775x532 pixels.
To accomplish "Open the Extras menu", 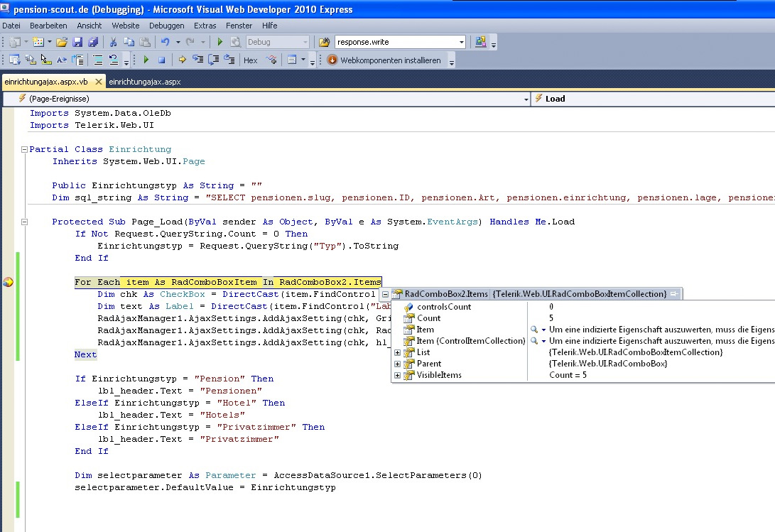I will [205, 25].
